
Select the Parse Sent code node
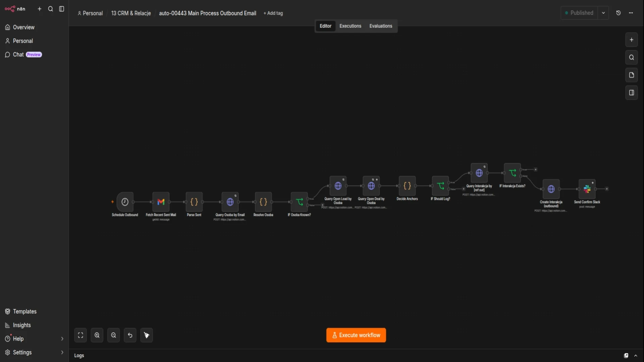tap(194, 202)
